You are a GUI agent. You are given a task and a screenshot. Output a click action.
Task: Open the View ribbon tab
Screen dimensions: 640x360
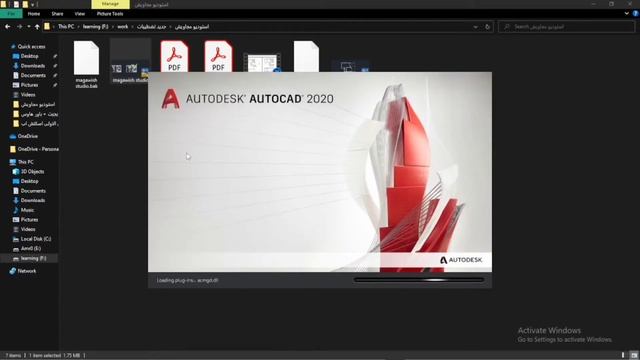pos(80,14)
